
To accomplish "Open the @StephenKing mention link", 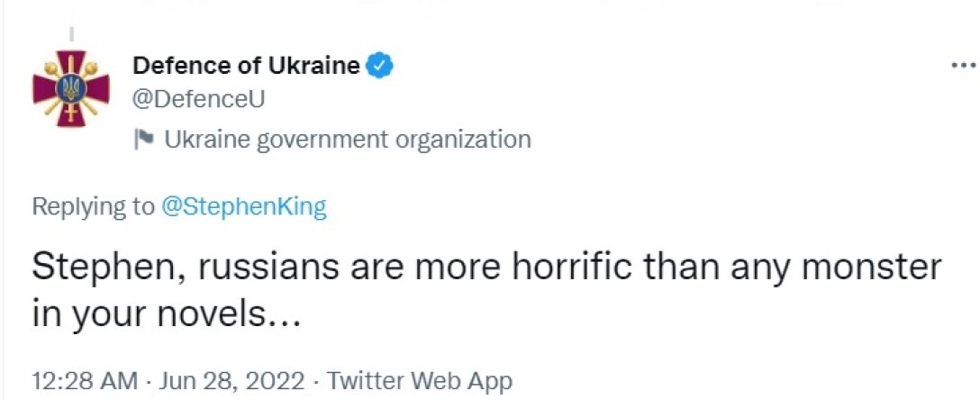I will (243, 206).
